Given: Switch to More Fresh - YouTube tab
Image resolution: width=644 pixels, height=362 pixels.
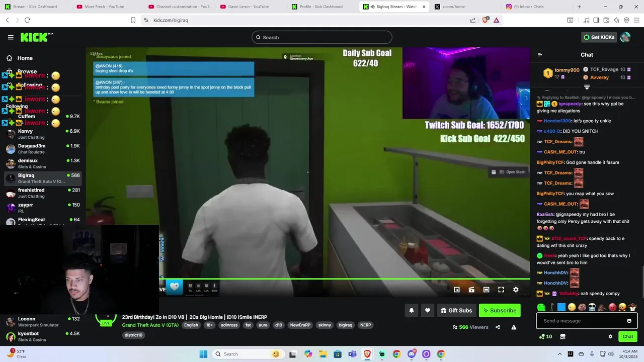Looking at the screenshot, I should tap(104, 7).
